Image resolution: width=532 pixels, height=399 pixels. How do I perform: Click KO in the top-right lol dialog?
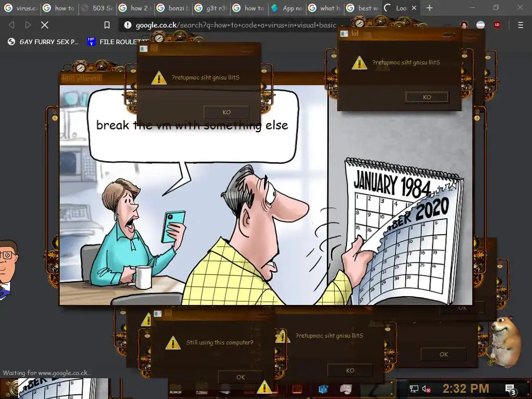coord(427,97)
